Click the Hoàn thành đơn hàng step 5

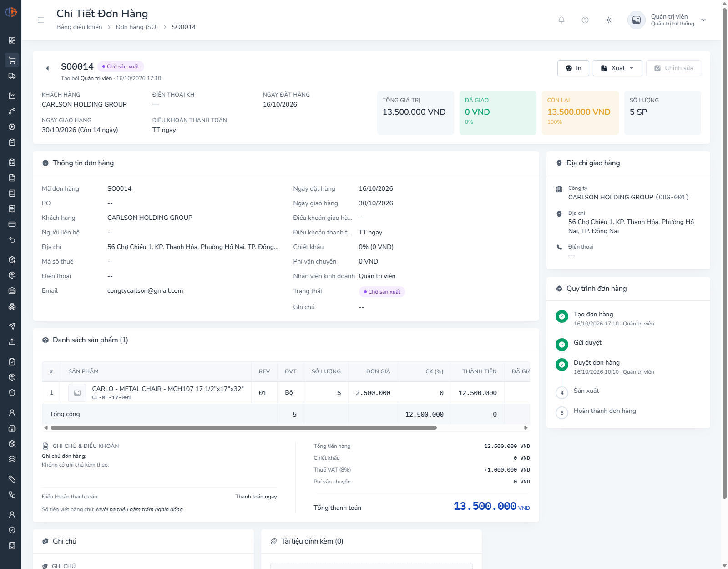(605, 411)
